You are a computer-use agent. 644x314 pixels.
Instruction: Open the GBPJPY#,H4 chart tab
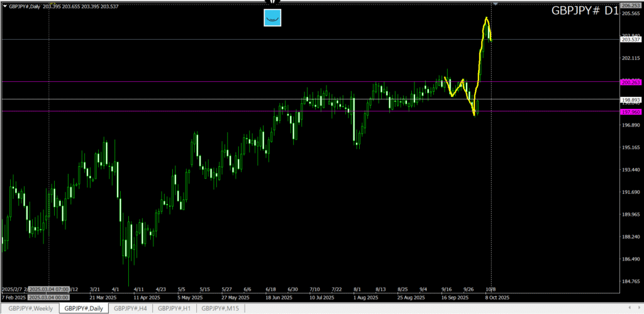pyautogui.click(x=130, y=308)
